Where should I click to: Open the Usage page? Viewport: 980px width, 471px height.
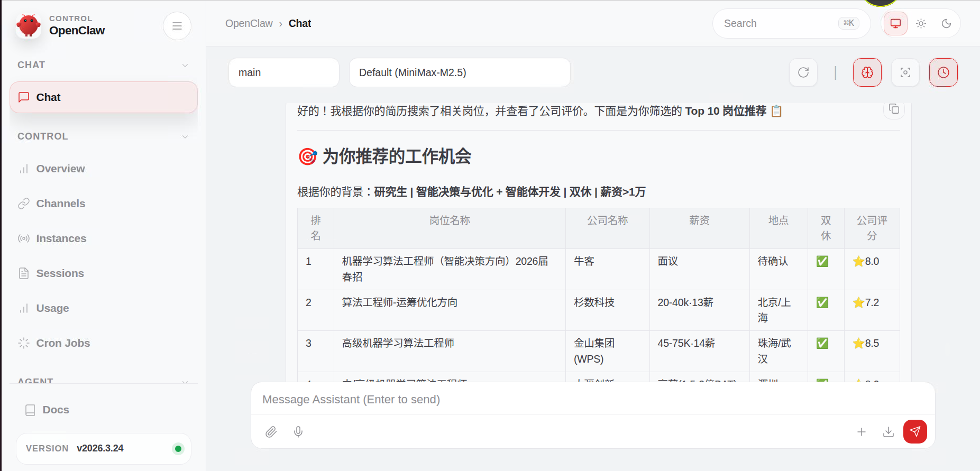point(104,308)
